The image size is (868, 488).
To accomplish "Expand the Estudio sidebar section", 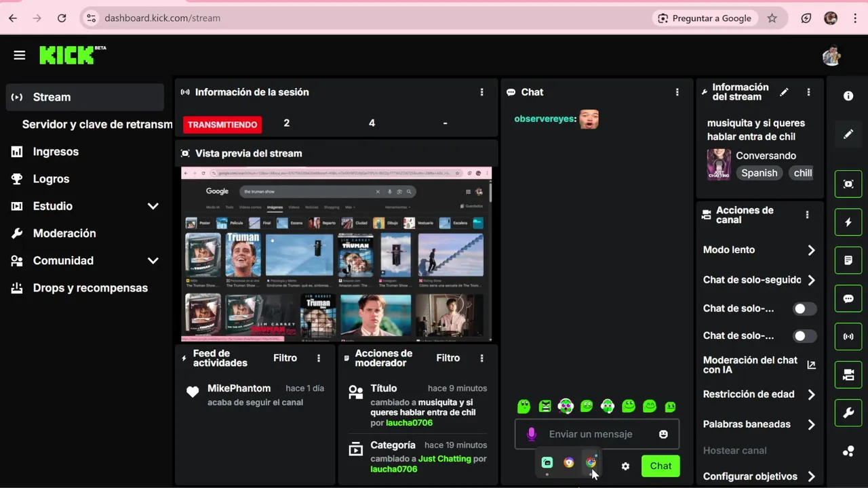I will pyautogui.click(x=153, y=206).
